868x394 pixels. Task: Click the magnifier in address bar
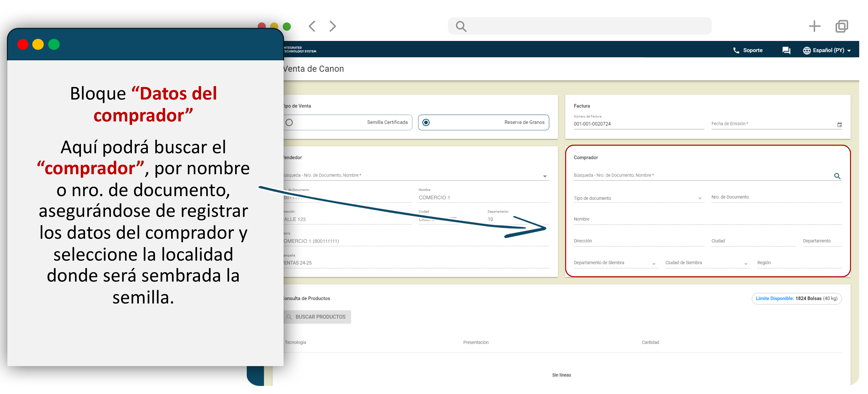(x=461, y=26)
